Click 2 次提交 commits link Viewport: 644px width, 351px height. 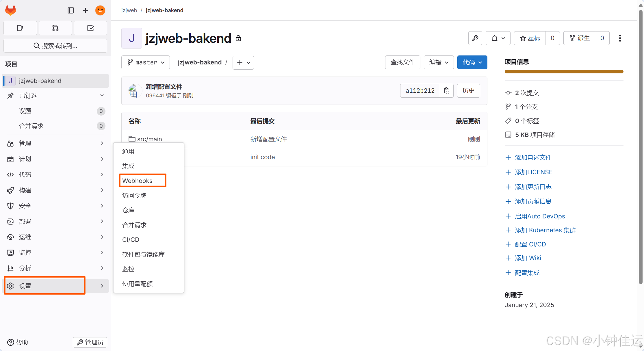coord(527,93)
